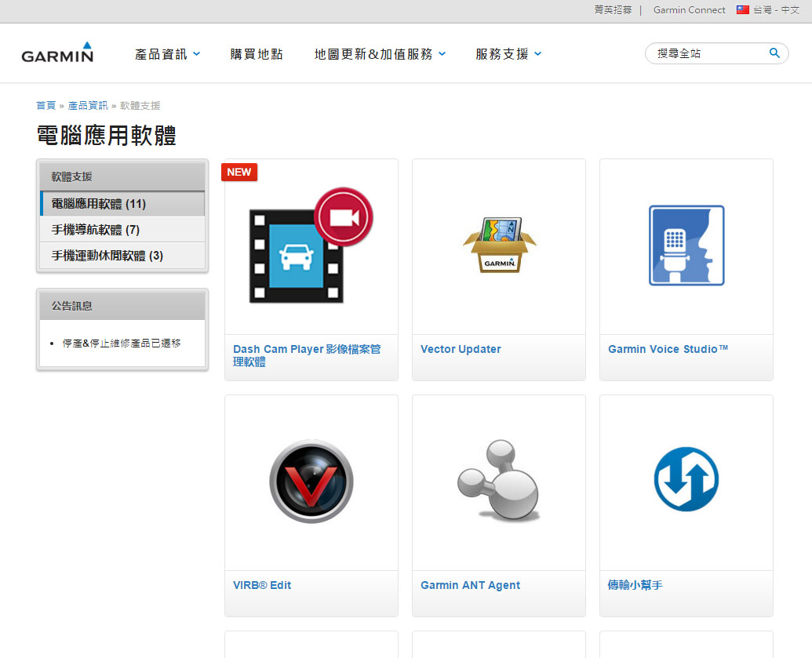Click the Garmin logo
This screenshot has height=658, width=812.
(57, 53)
